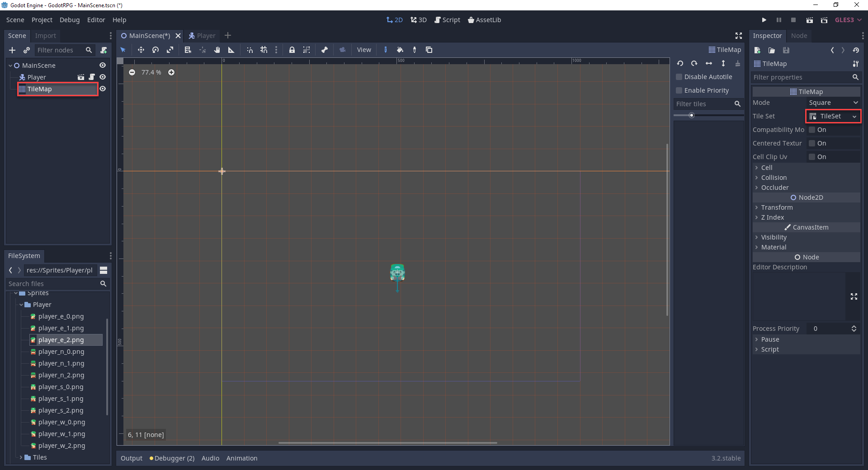The width and height of the screenshot is (868, 470).
Task: Toggle visibility of TileMap node
Action: point(103,89)
